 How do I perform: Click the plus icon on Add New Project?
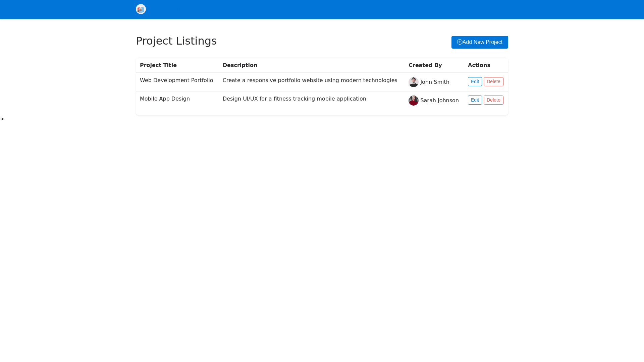460,42
